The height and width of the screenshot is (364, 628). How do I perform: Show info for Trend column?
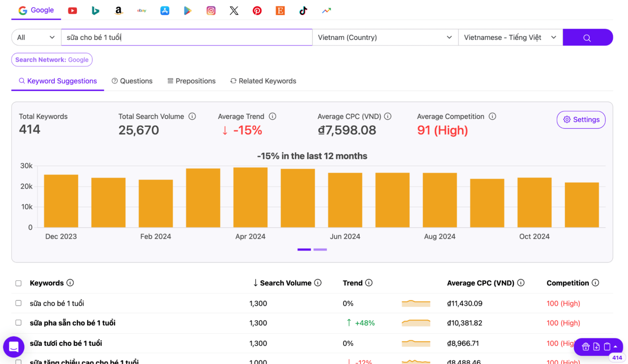(369, 283)
